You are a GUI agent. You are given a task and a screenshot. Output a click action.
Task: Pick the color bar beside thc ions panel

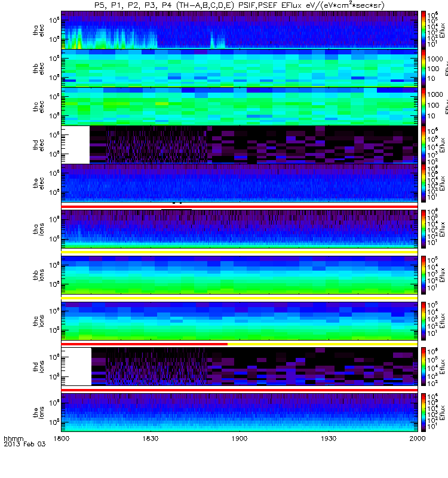tap(424, 321)
